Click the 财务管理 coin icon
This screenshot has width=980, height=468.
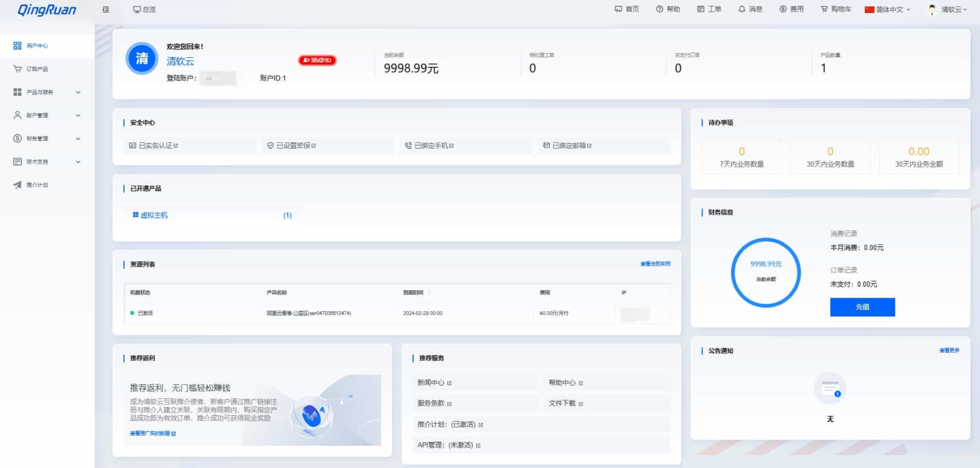coord(18,139)
